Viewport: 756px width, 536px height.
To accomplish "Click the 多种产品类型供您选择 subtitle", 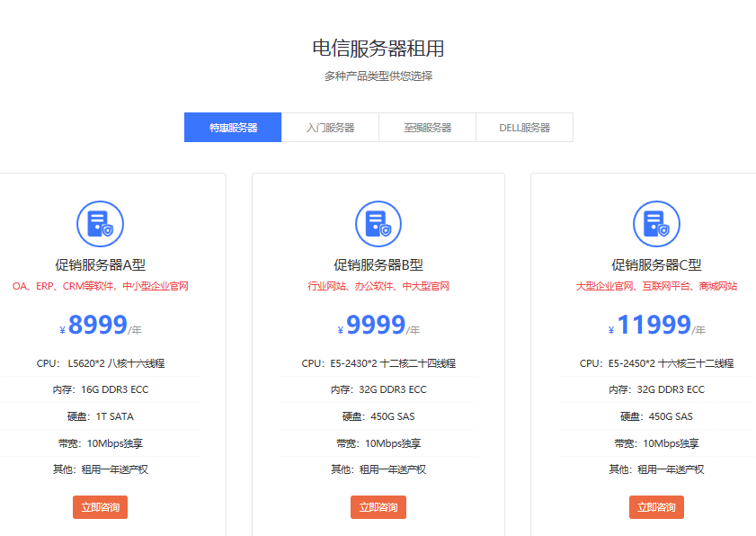I will click(378, 76).
